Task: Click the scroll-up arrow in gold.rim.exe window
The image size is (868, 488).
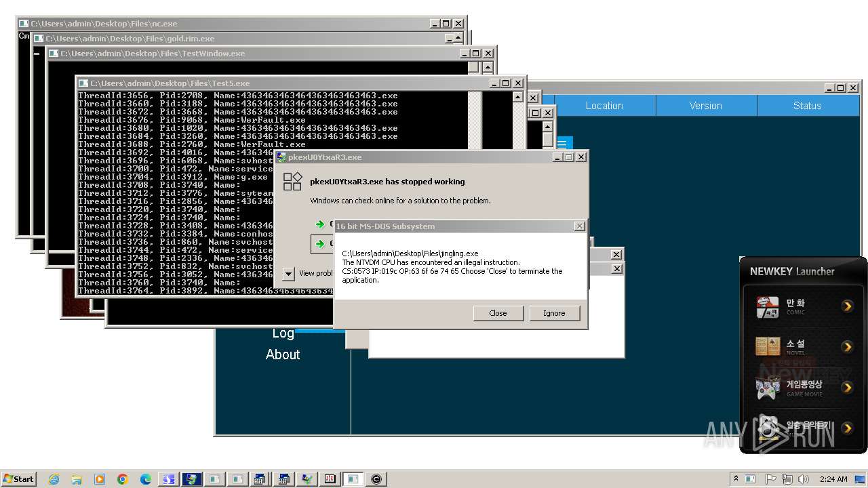Action: coord(458,39)
